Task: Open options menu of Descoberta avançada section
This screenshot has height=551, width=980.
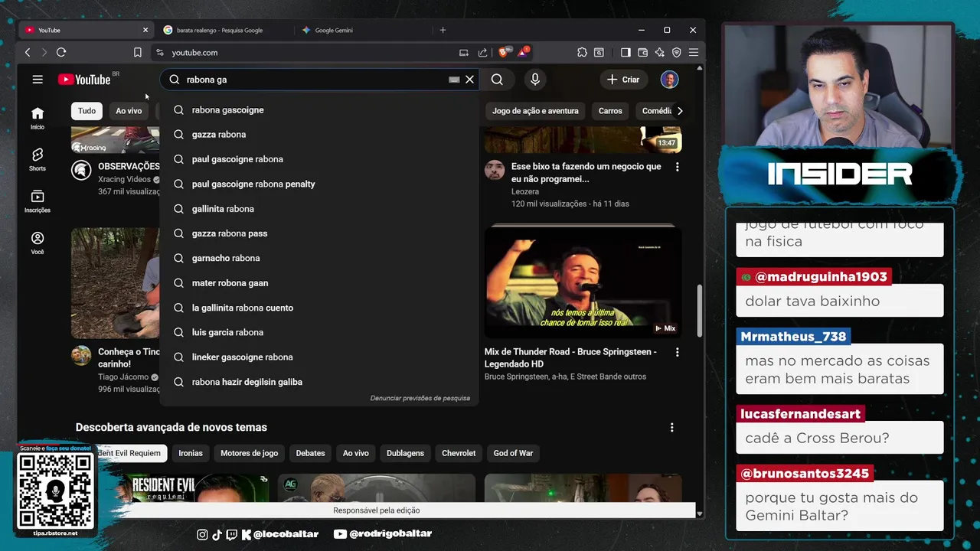Action: tap(671, 428)
